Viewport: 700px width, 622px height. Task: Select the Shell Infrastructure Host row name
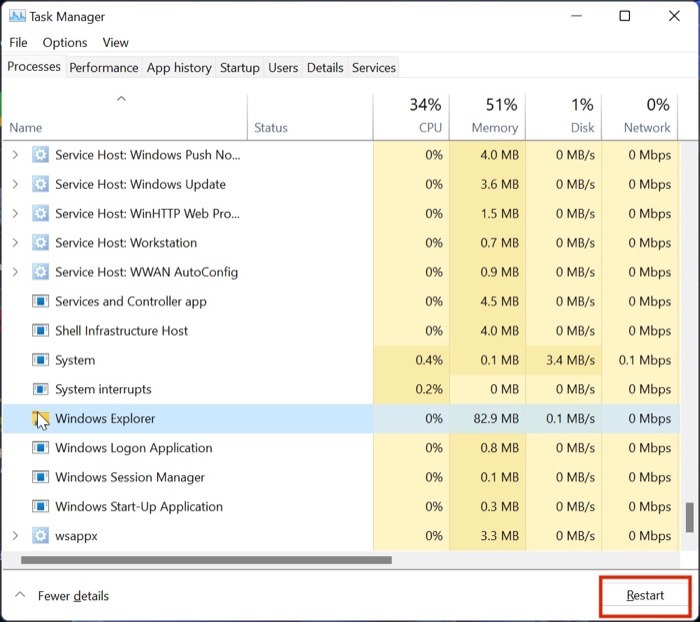[121, 330]
